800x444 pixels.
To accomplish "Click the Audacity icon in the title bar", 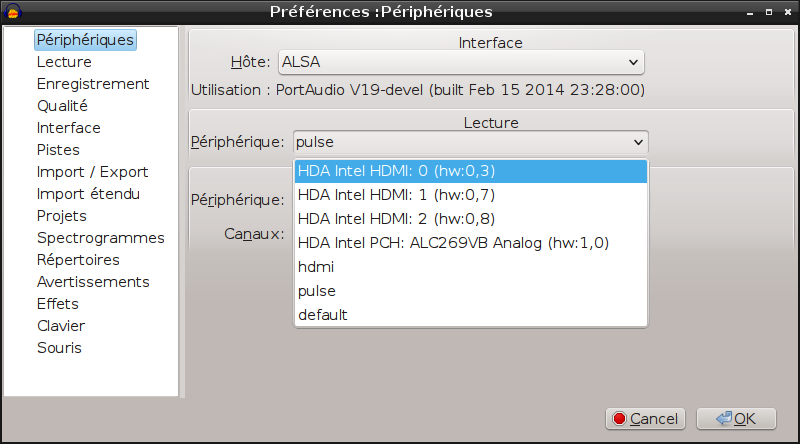I will tap(13, 12).
